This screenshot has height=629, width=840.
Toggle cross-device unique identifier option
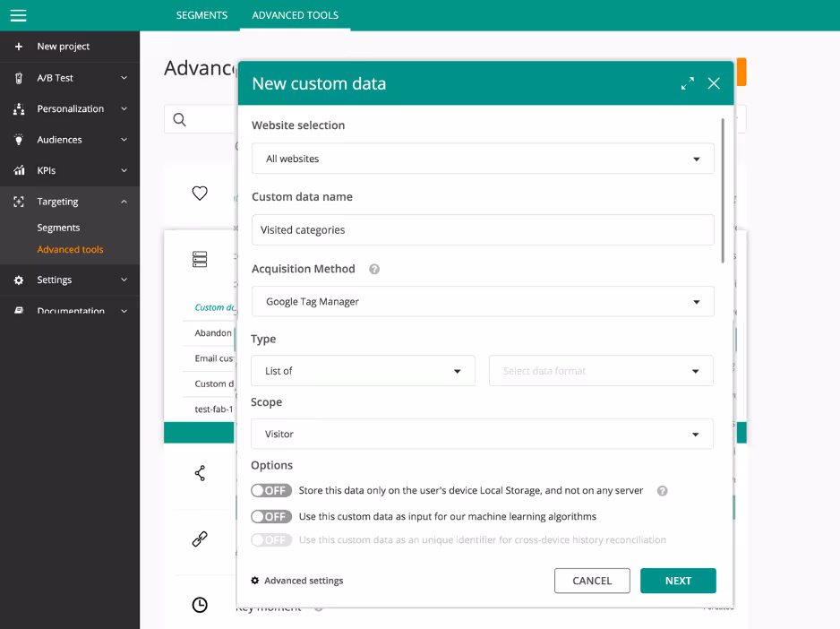(x=271, y=540)
